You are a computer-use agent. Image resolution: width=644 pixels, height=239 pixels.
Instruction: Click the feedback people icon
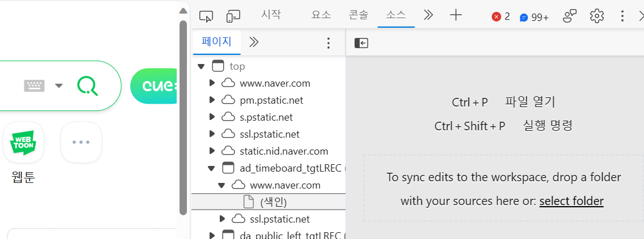[570, 16]
